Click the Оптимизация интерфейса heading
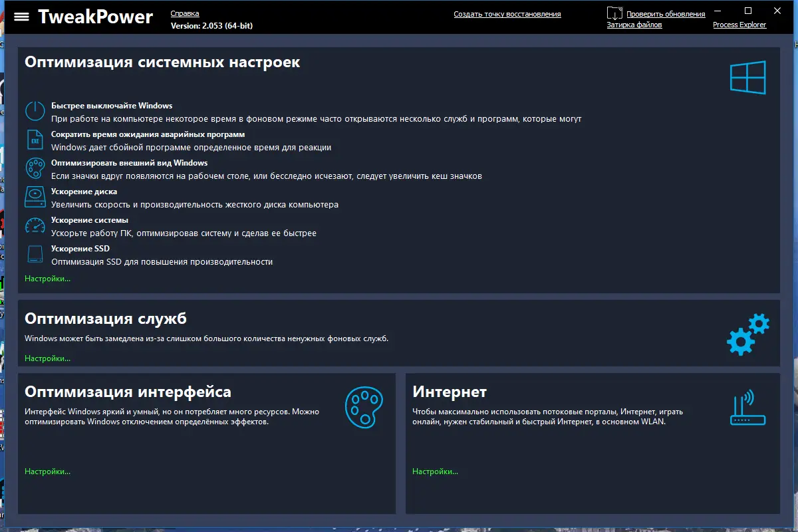The height and width of the screenshot is (532, 798). click(x=128, y=392)
